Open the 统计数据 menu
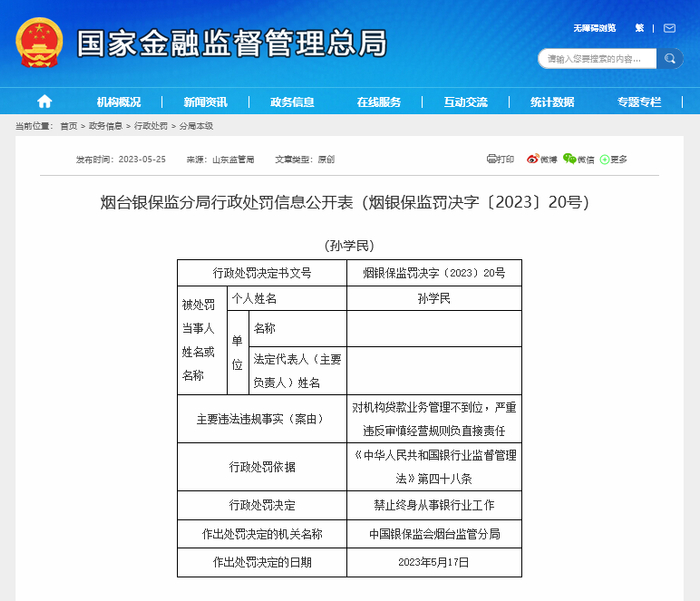Screen dimensions: 700x601 click(552, 102)
